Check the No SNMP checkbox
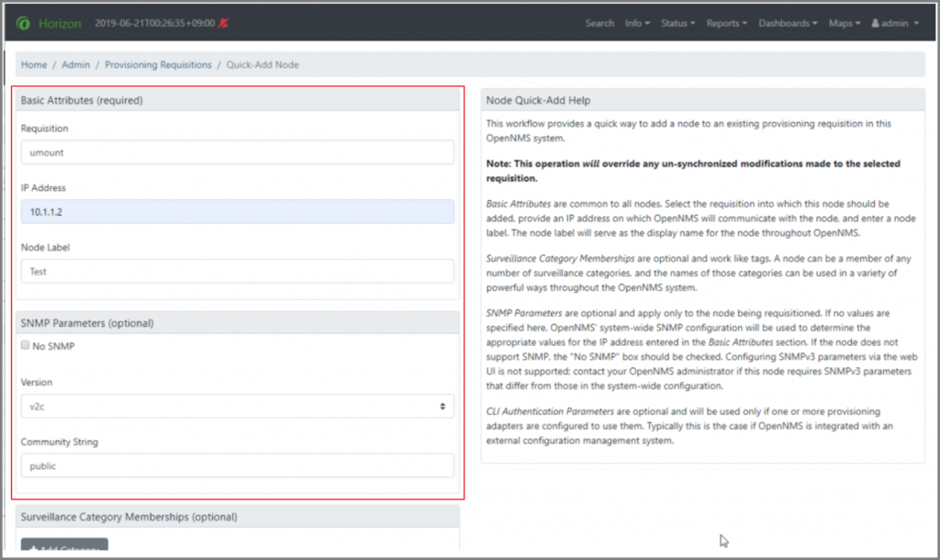940x560 pixels. tap(25, 345)
